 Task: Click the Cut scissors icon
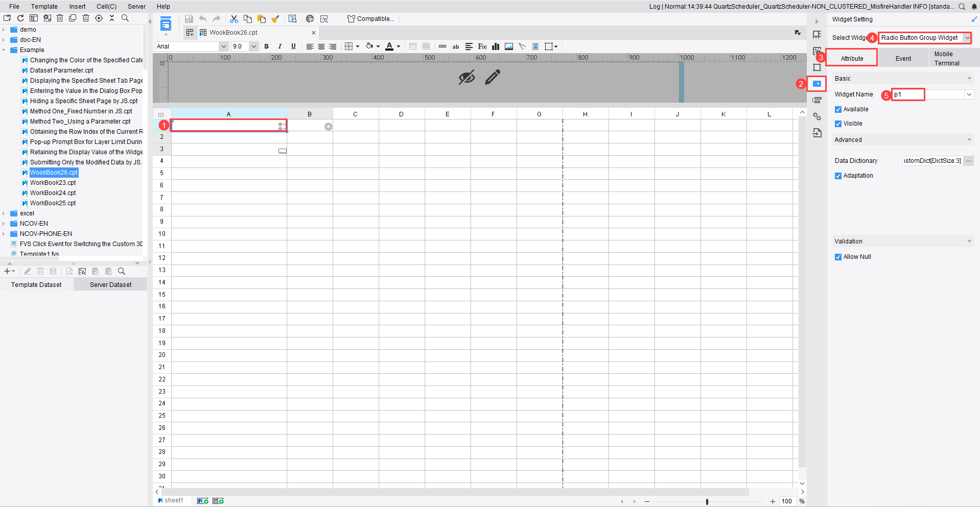234,19
